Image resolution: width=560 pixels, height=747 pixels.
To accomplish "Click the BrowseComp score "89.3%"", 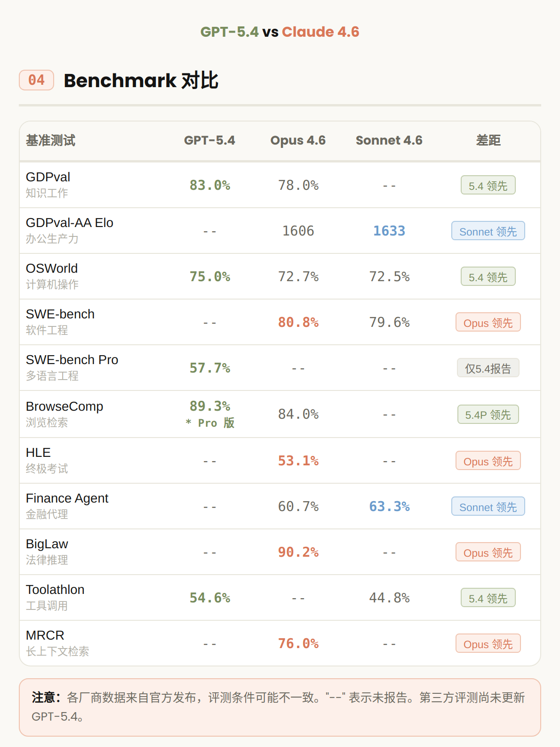I will tap(210, 406).
